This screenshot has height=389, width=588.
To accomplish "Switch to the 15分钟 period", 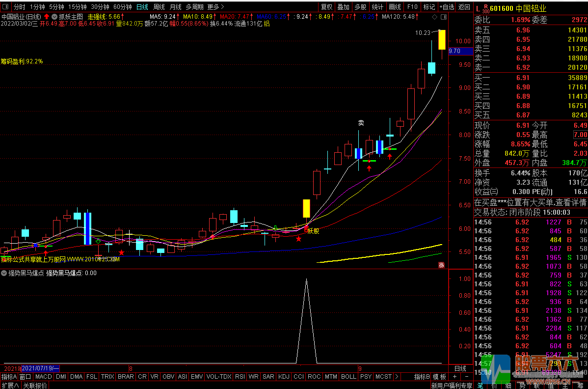I will pyautogui.click(x=77, y=7).
